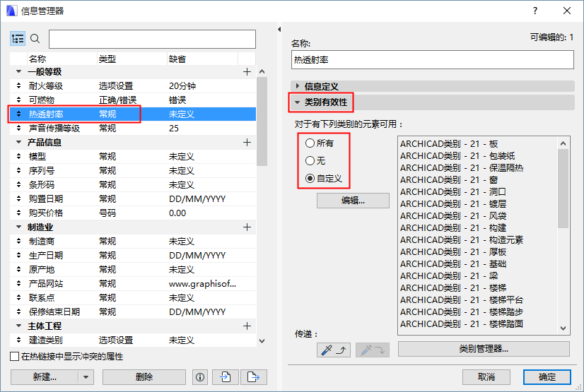
Task: Pick up availability with eyedropper icon
Action: tap(334, 350)
